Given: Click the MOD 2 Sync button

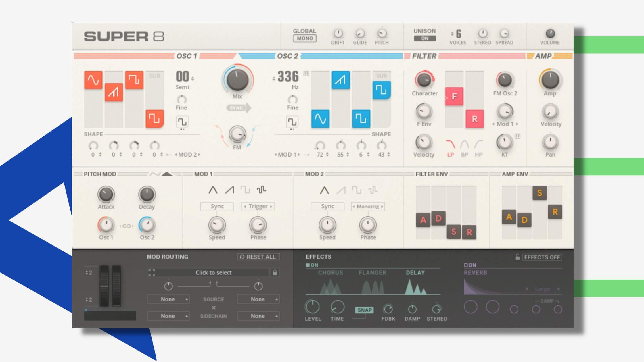Looking at the screenshot, I should pos(327,206).
